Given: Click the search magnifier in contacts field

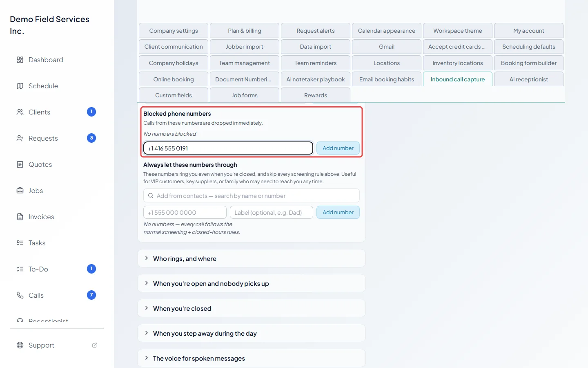Looking at the screenshot, I should [x=151, y=196].
